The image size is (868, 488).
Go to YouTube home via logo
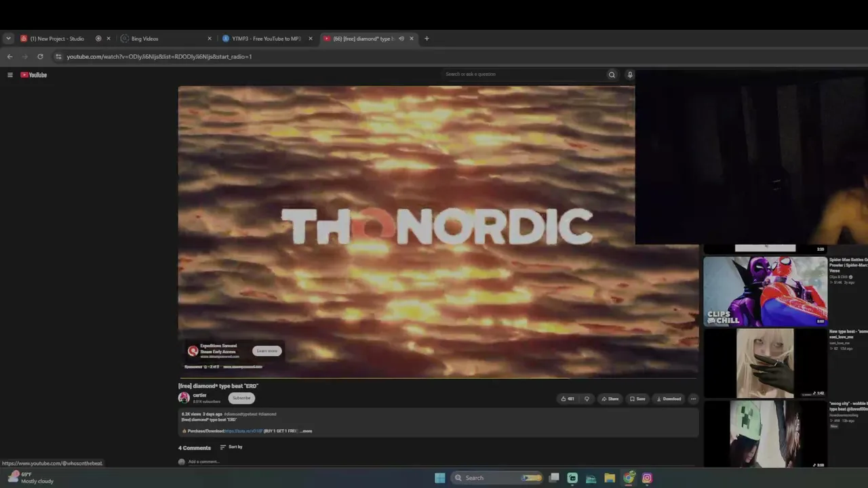33,75
